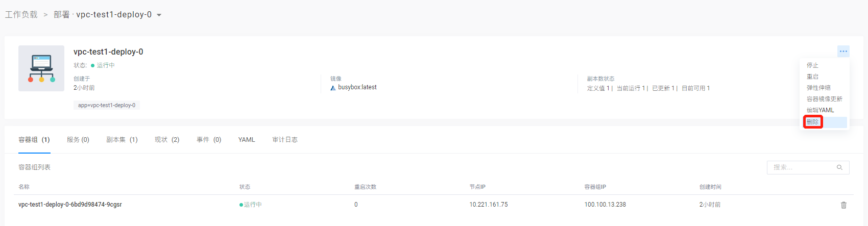The width and height of the screenshot is (868, 226).
Task: View the YAML tab
Action: point(247,140)
